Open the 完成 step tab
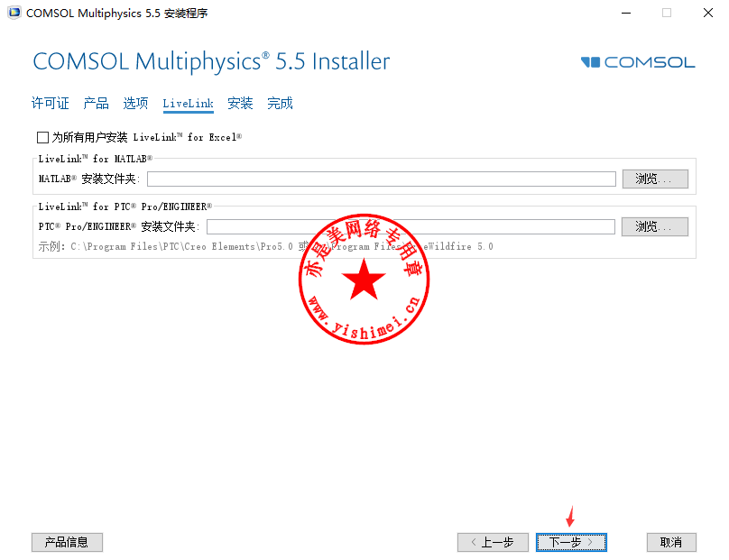The height and width of the screenshot is (560, 729). pyautogui.click(x=280, y=103)
